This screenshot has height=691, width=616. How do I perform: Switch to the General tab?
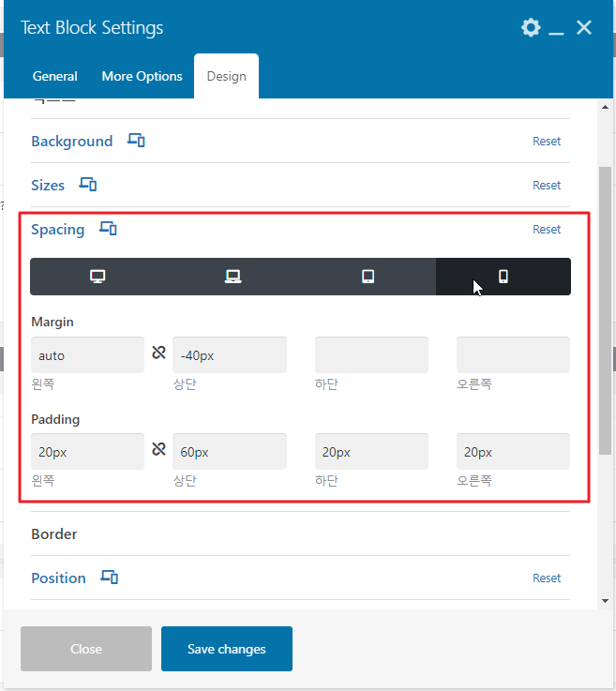point(55,76)
